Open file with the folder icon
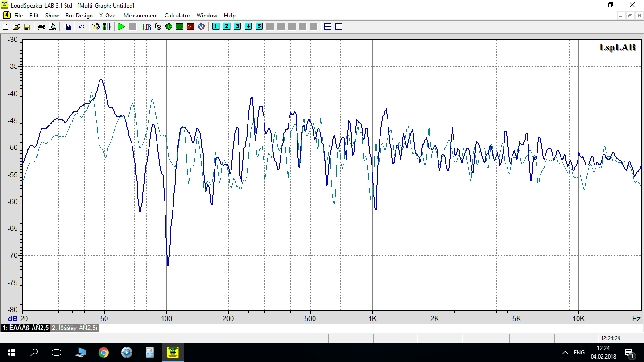The image size is (644, 362). [16, 26]
